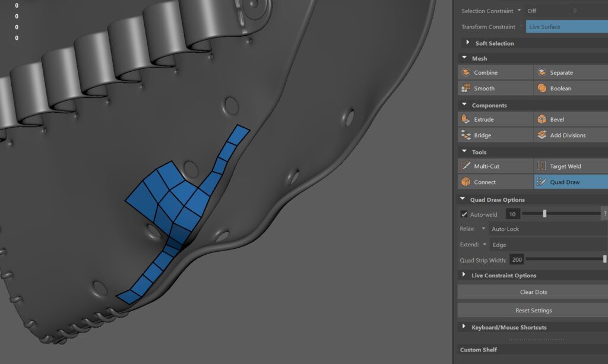
Task: Click the Boolean tool icon
Action: click(541, 88)
